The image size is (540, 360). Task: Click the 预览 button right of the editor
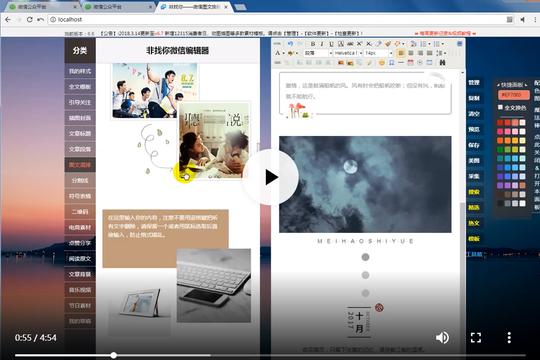(474, 129)
